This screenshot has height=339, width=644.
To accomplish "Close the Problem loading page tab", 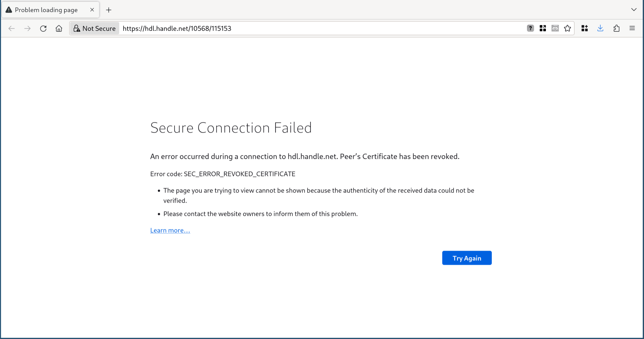I will (92, 10).
